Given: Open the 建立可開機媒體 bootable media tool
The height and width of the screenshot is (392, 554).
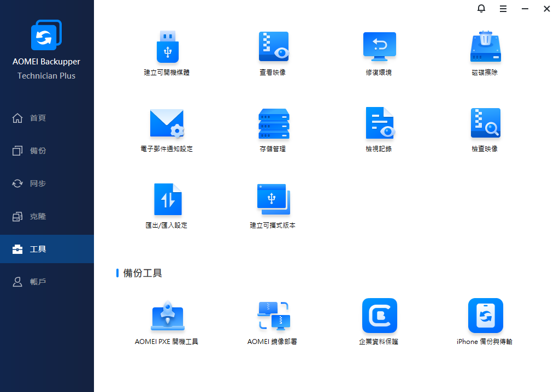Looking at the screenshot, I should pyautogui.click(x=167, y=53).
